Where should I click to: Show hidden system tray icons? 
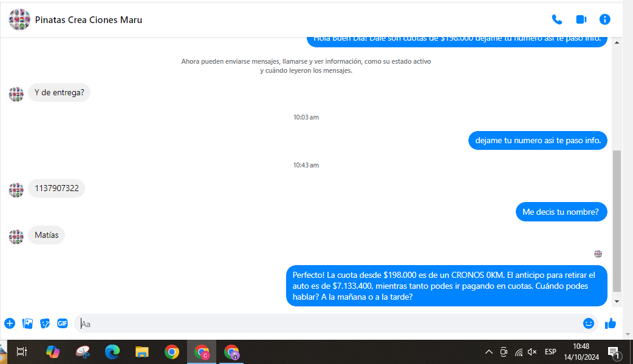[488, 352]
